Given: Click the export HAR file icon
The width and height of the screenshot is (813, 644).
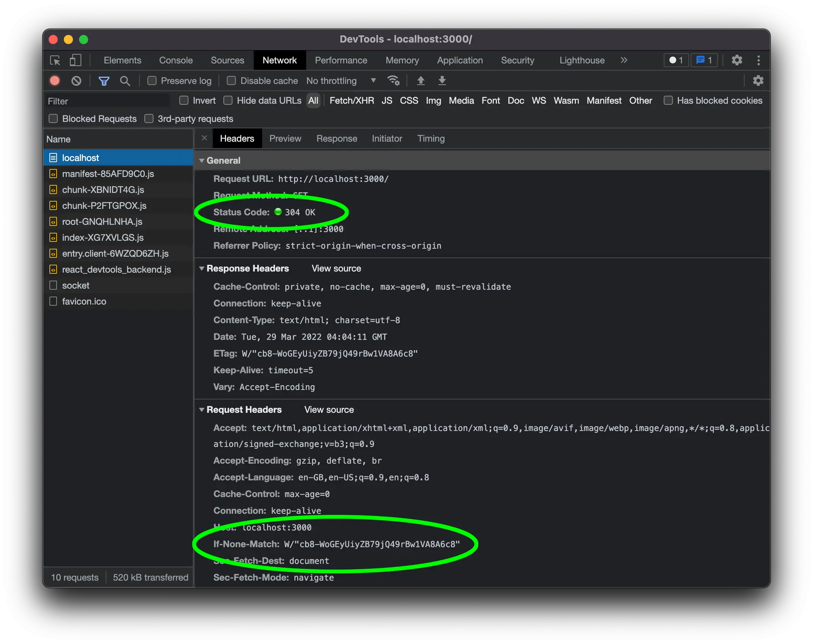Looking at the screenshot, I should (x=442, y=80).
